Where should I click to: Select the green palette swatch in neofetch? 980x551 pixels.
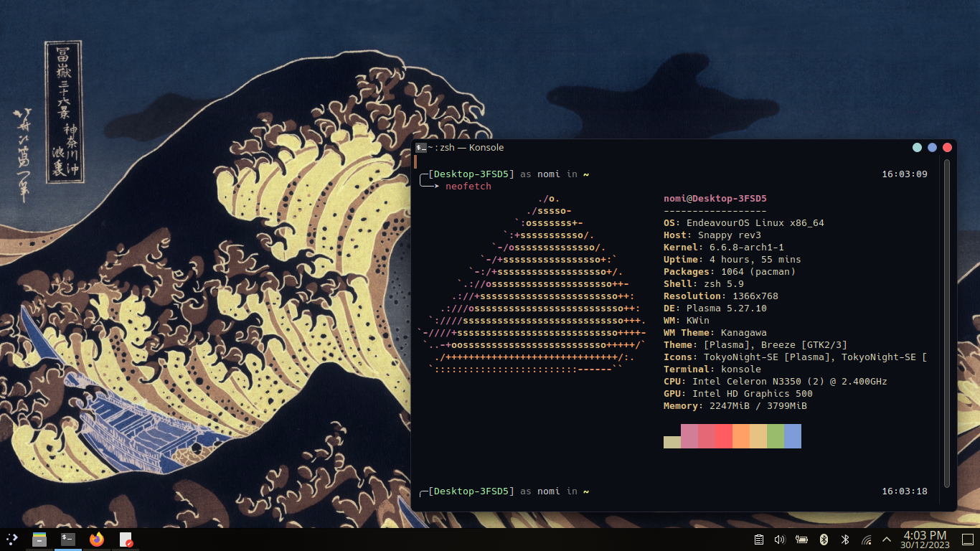[776, 436]
